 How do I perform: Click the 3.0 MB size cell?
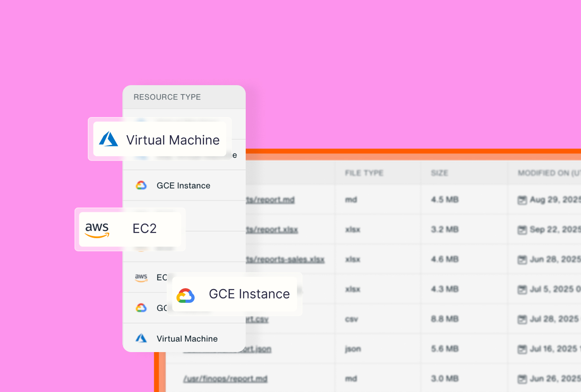pos(444,379)
